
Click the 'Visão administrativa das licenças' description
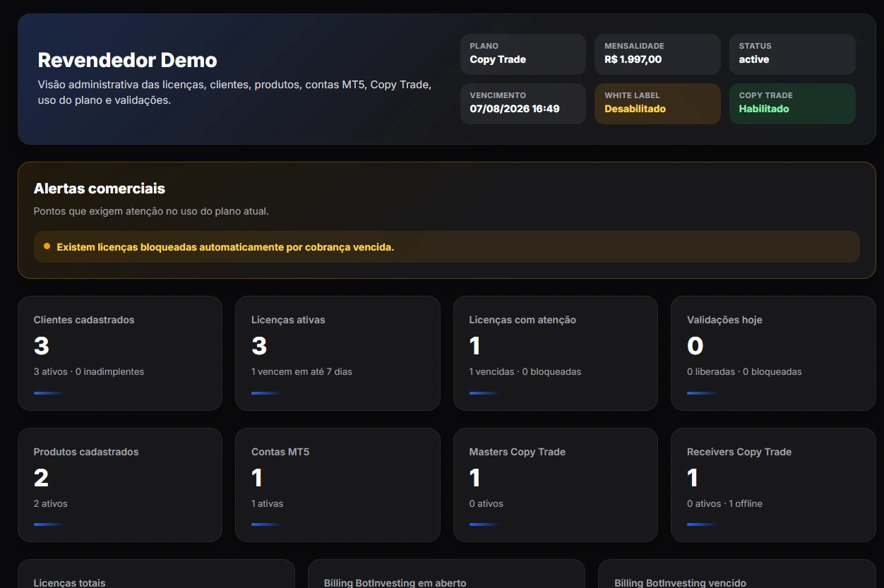click(234, 92)
